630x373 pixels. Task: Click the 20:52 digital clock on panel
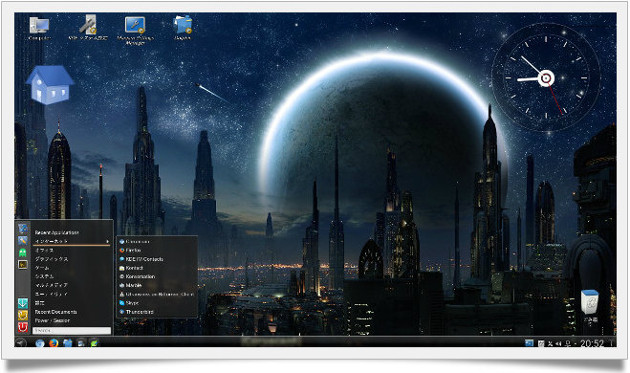(591, 343)
